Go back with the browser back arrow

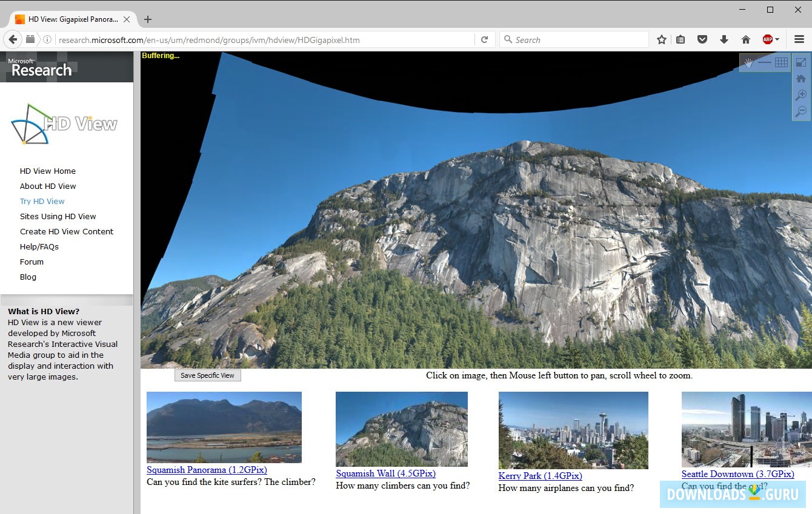point(13,40)
